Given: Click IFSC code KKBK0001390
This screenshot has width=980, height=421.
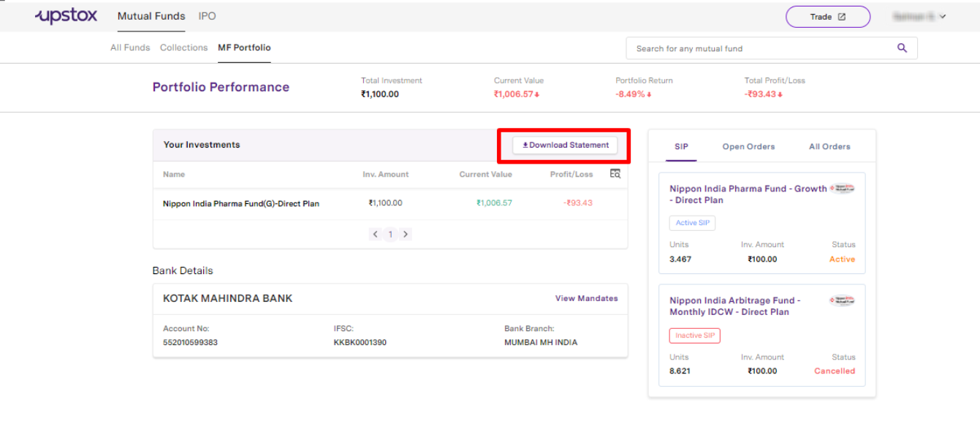Looking at the screenshot, I should click(x=360, y=342).
